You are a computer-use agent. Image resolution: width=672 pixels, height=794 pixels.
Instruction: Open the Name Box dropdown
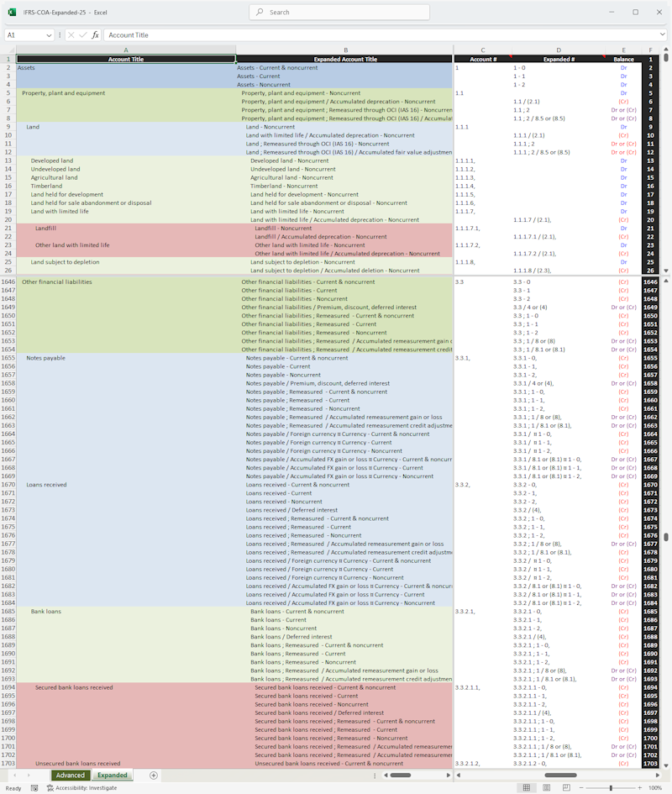pos(49,35)
